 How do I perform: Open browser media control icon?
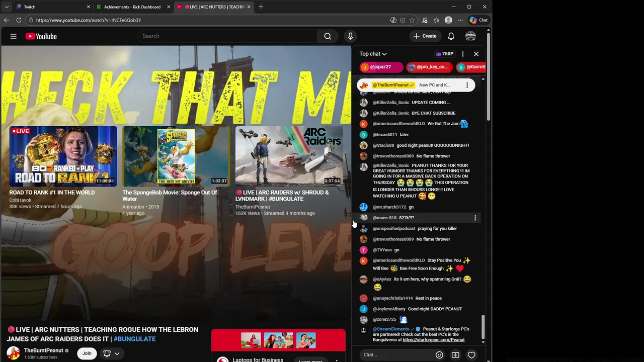pos(424,20)
